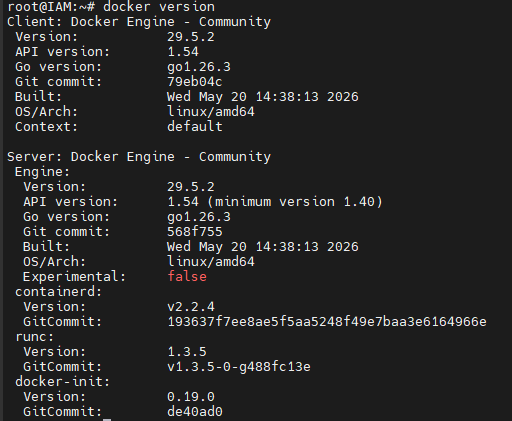Click the long containerd GitCommit hash

[x=327, y=322]
